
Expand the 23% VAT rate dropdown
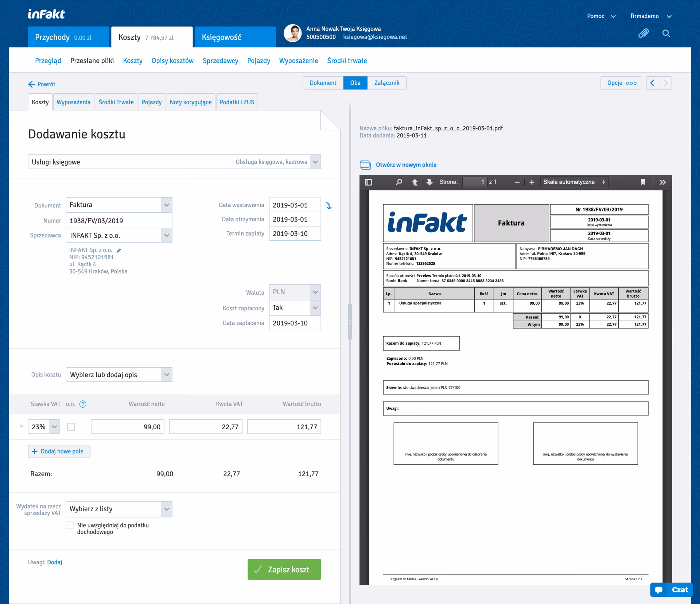point(54,427)
